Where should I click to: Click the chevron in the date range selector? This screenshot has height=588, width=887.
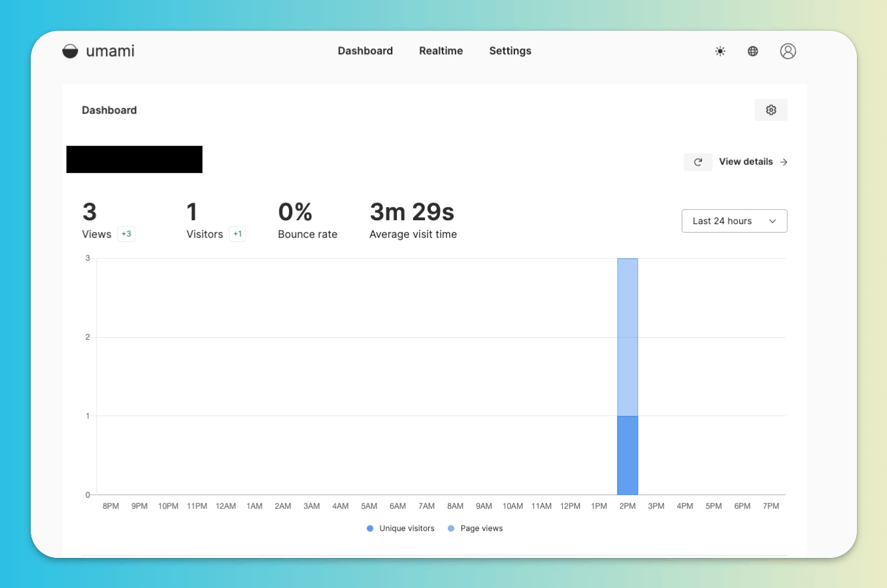(x=773, y=221)
